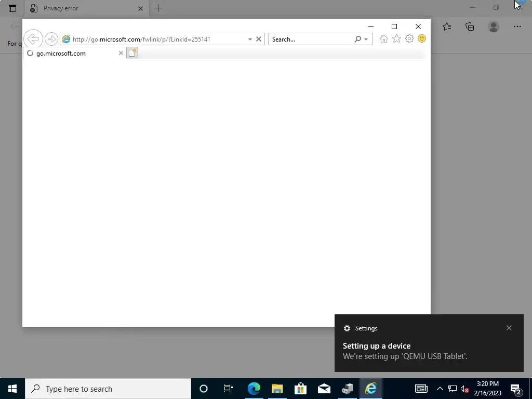Click the 'Type here to search' taskbar box
Image resolution: width=532 pixels, height=399 pixels.
click(108, 389)
